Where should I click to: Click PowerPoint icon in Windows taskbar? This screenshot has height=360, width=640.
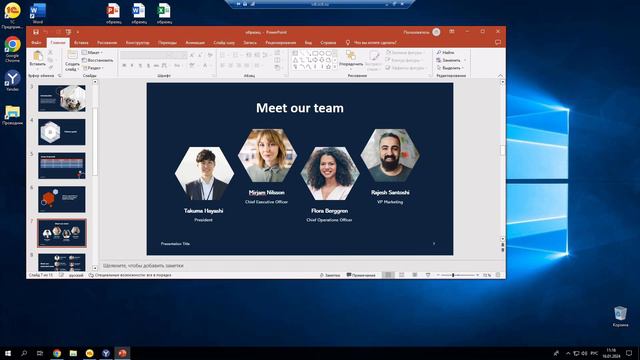(x=122, y=353)
